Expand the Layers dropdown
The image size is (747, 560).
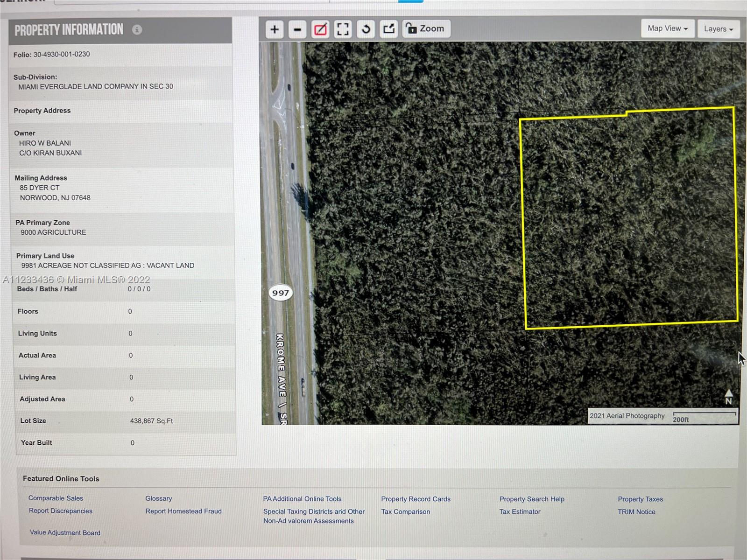[718, 29]
